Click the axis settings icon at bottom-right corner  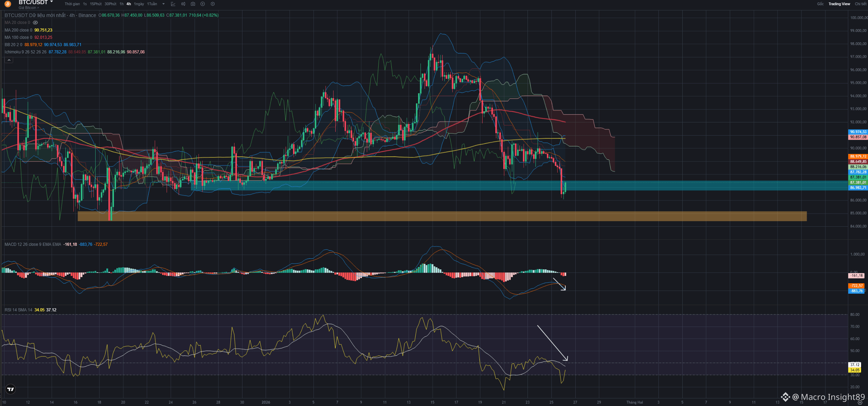(x=860, y=403)
